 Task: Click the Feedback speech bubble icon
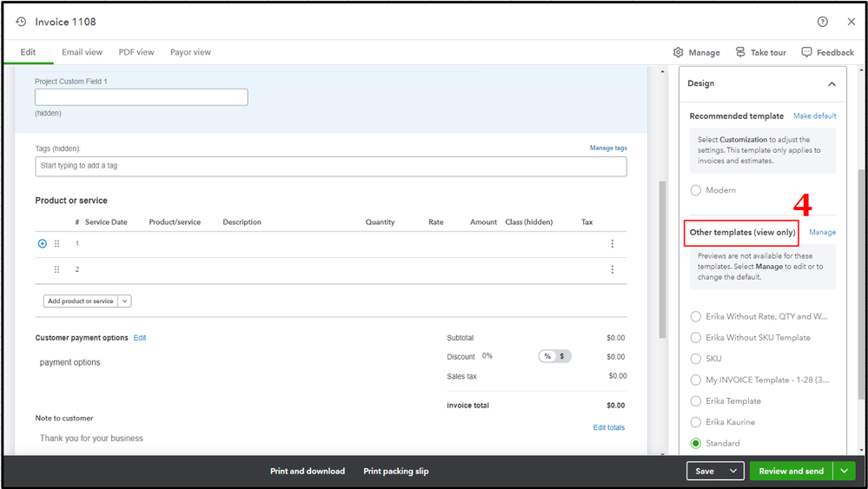806,52
